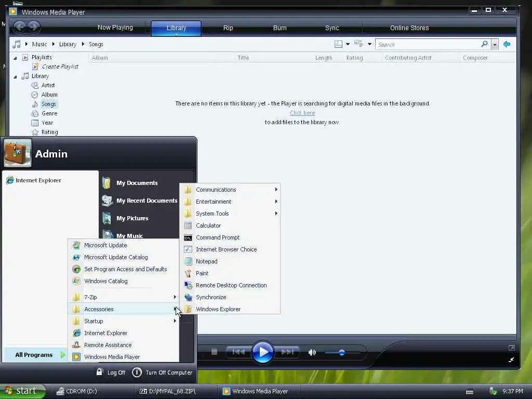532x399 pixels.
Task: Click Log Off button
Action: click(x=111, y=372)
